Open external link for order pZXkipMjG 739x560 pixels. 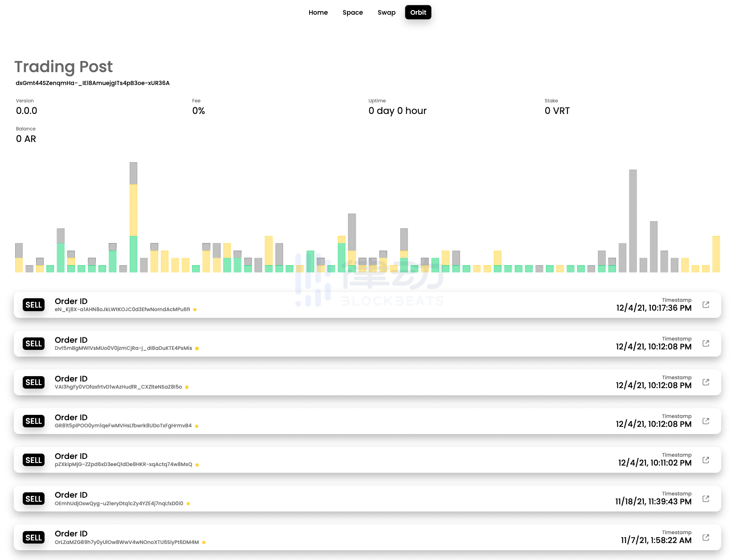tap(706, 460)
